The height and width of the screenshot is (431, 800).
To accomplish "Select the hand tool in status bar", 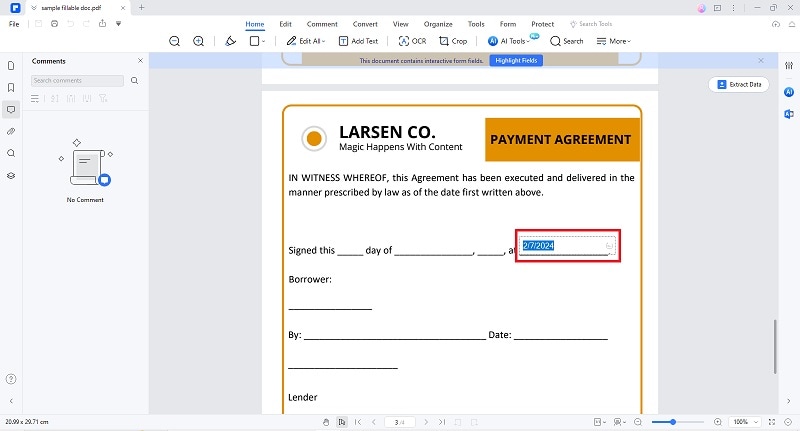I will (x=326, y=422).
